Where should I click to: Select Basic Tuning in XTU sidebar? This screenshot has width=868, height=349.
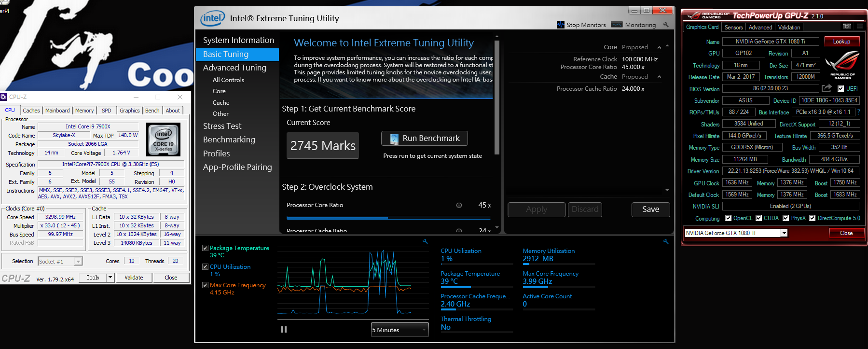pyautogui.click(x=237, y=55)
